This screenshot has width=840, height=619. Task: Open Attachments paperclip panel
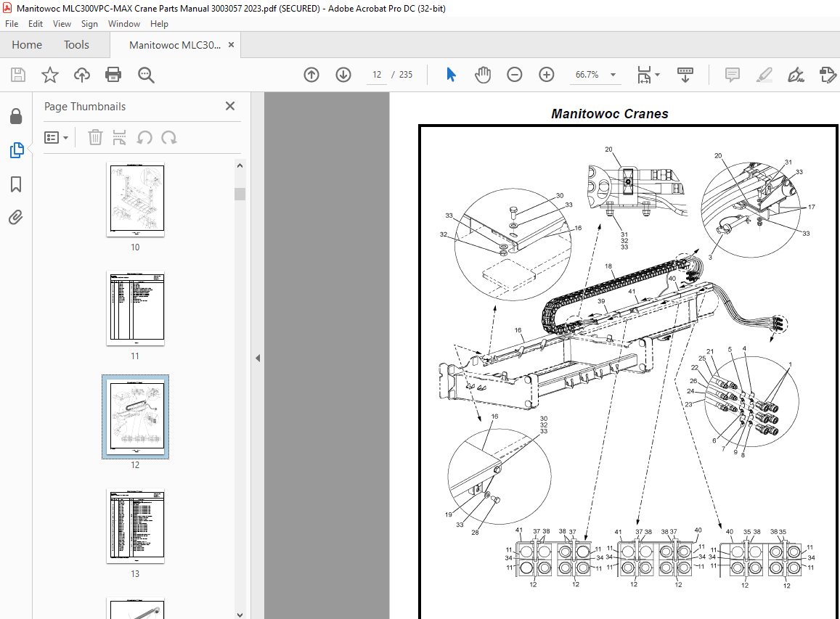pyautogui.click(x=16, y=218)
